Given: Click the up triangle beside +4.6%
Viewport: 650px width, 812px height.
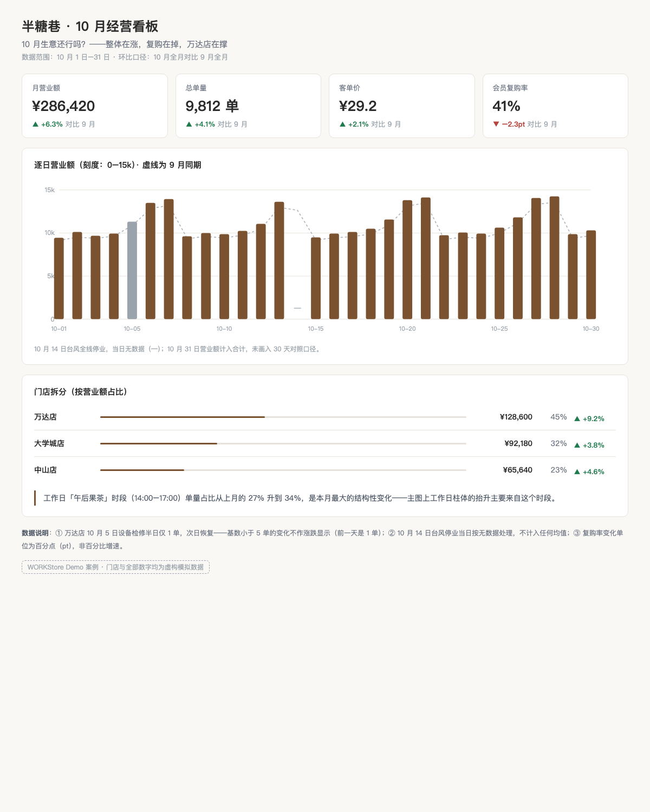Looking at the screenshot, I should [577, 472].
